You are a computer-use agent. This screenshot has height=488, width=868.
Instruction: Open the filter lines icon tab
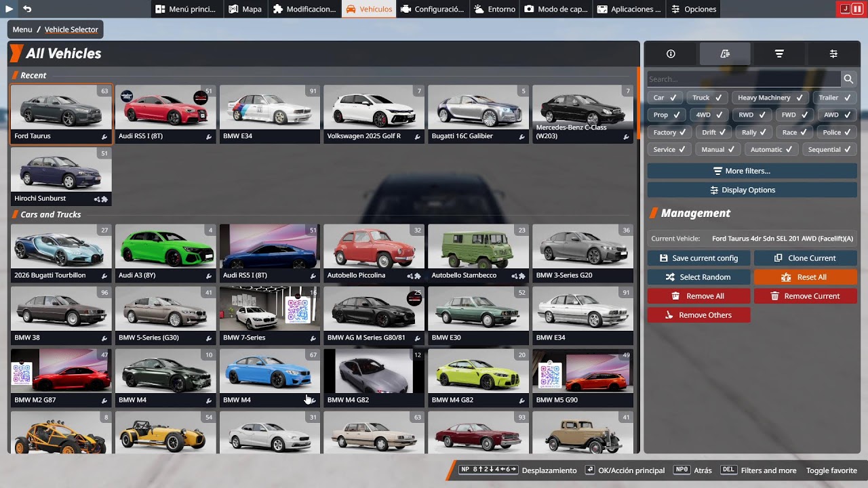click(779, 54)
